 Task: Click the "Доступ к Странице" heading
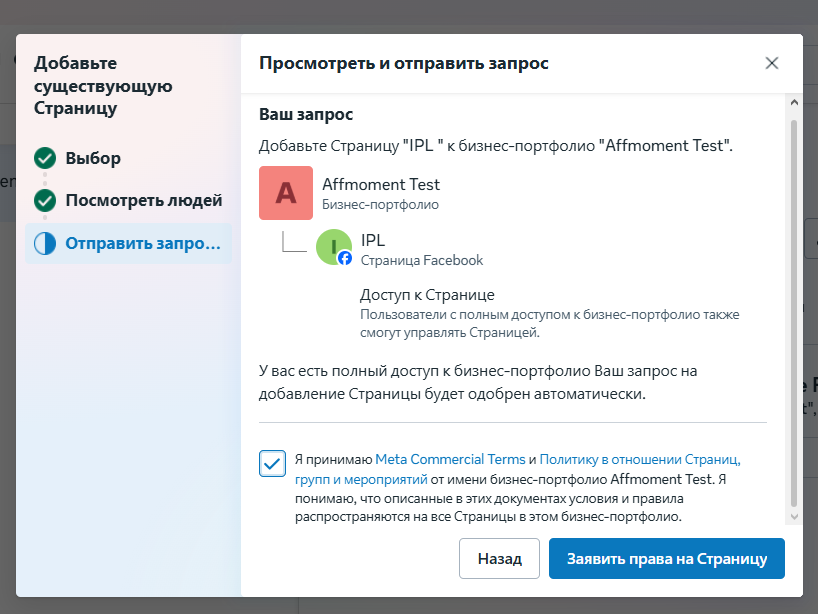tap(427, 295)
